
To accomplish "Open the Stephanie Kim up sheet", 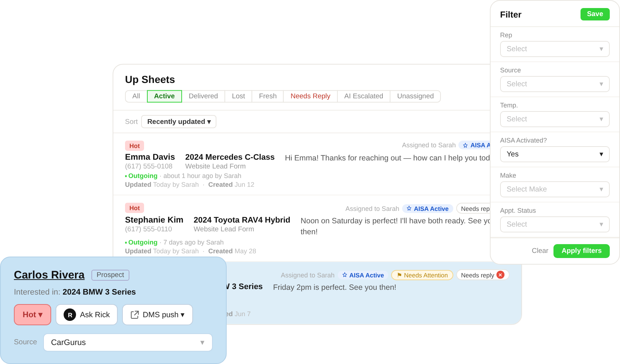I will (x=154, y=220).
